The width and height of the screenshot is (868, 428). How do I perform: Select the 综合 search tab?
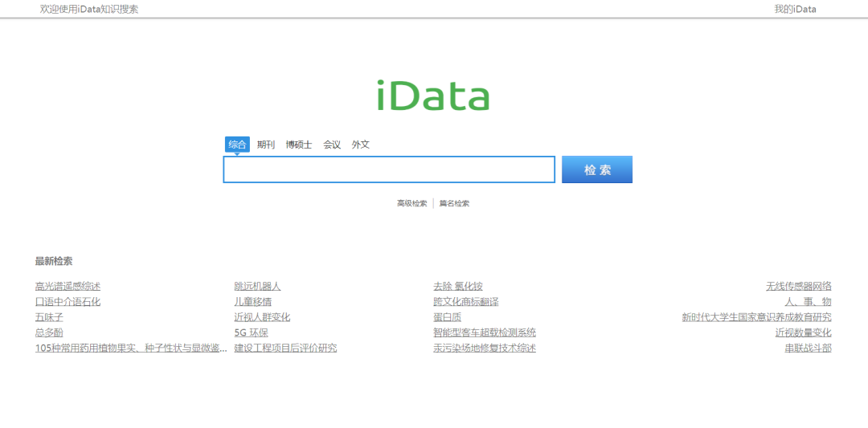tap(237, 145)
